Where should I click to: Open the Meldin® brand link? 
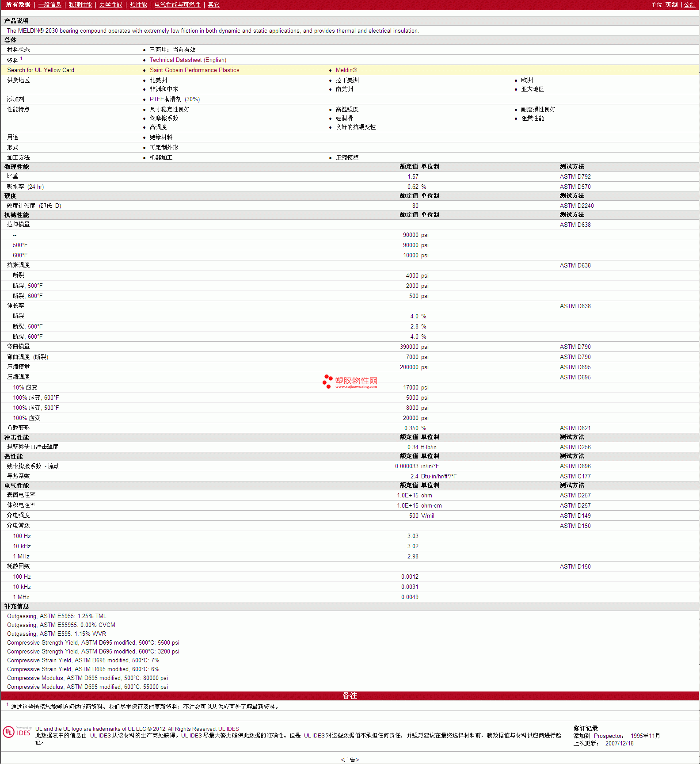pyautogui.click(x=346, y=70)
